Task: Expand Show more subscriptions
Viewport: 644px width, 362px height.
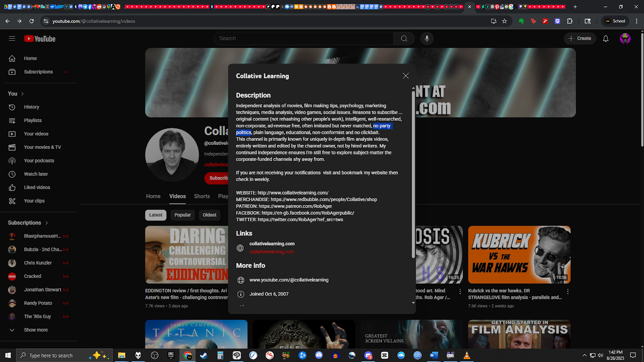Action: (35, 330)
